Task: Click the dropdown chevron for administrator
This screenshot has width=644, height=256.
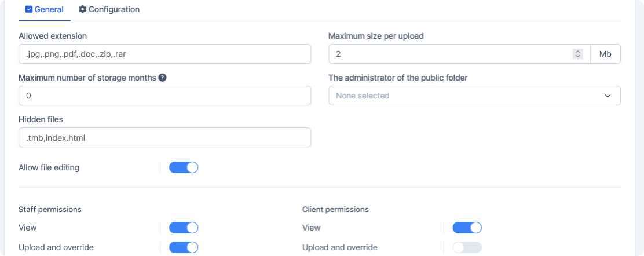Action: (608, 96)
